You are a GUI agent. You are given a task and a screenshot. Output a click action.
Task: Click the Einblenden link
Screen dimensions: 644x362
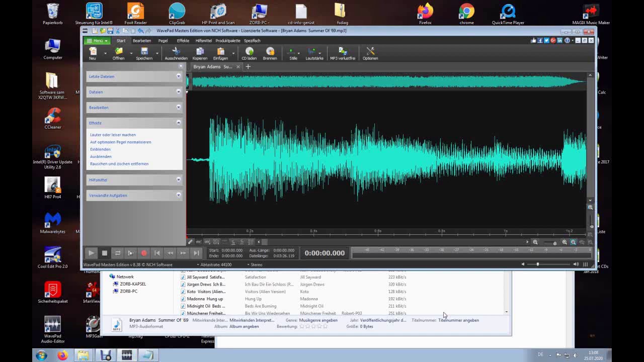pyautogui.click(x=100, y=149)
